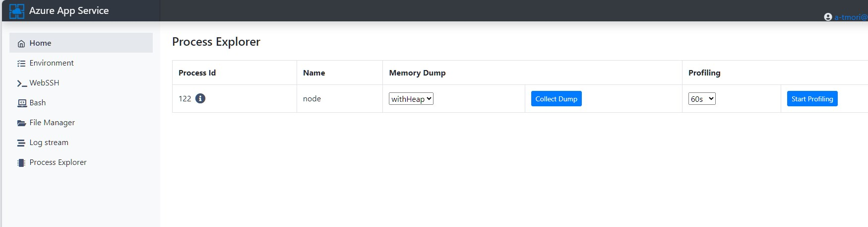Click the Start Profiling button
The width and height of the screenshot is (868, 227).
click(812, 99)
